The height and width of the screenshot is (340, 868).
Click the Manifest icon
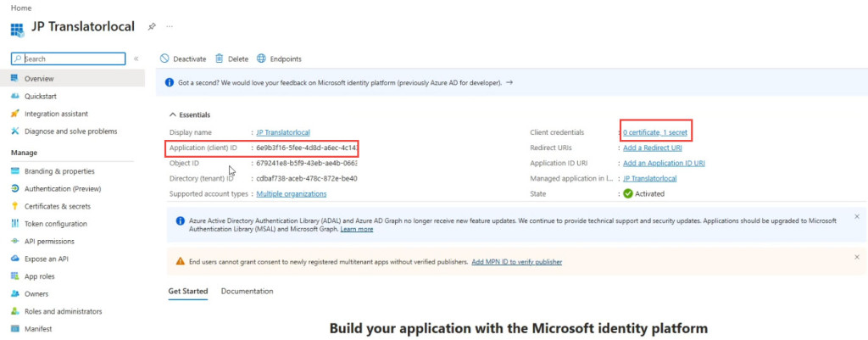click(15, 329)
